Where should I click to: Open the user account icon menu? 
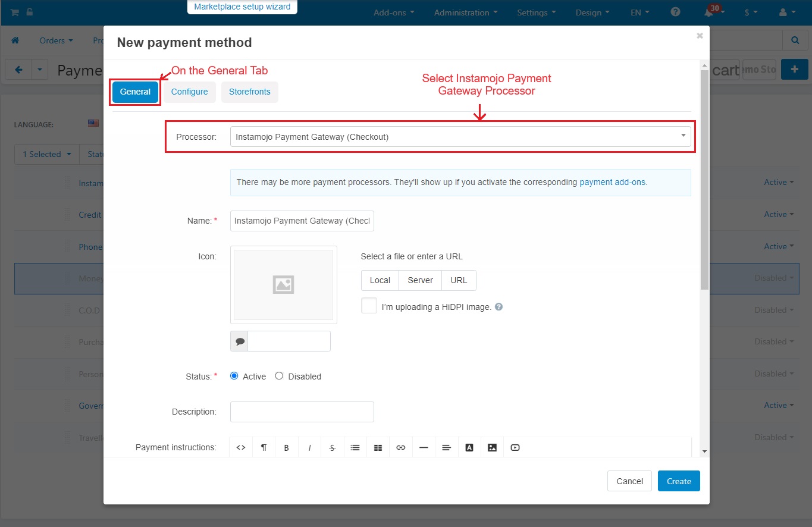click(x=786, y=12)
